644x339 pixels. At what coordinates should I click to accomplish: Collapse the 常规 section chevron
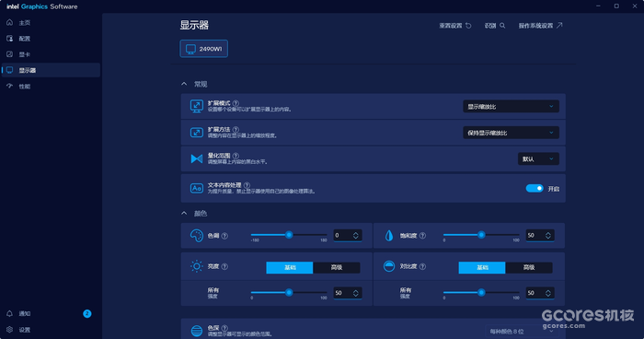[x=184, y=84]
